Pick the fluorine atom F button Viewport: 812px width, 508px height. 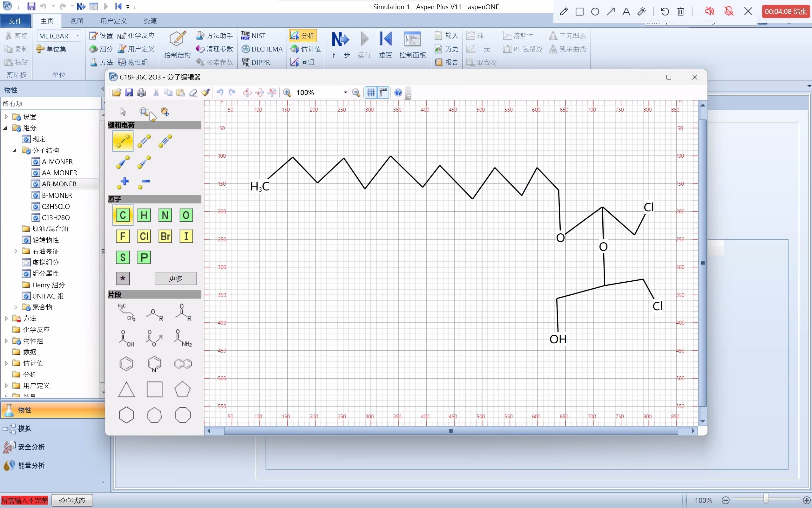coord(123,236)
